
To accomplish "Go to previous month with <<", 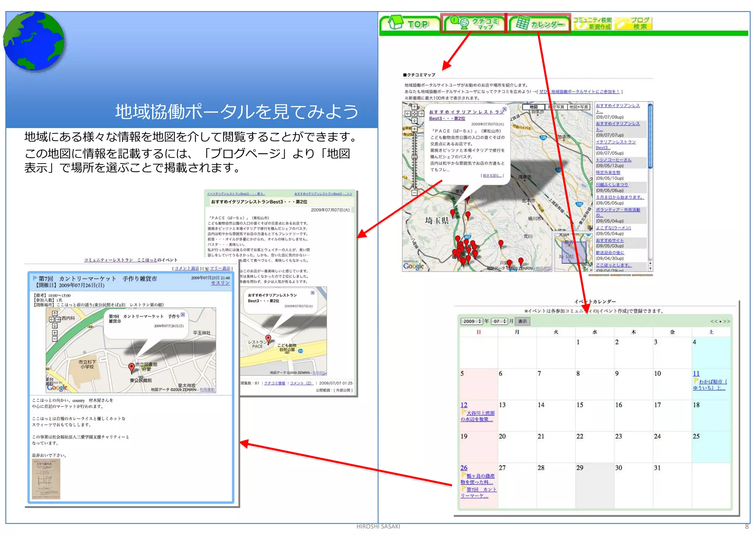I will (714, 321).
